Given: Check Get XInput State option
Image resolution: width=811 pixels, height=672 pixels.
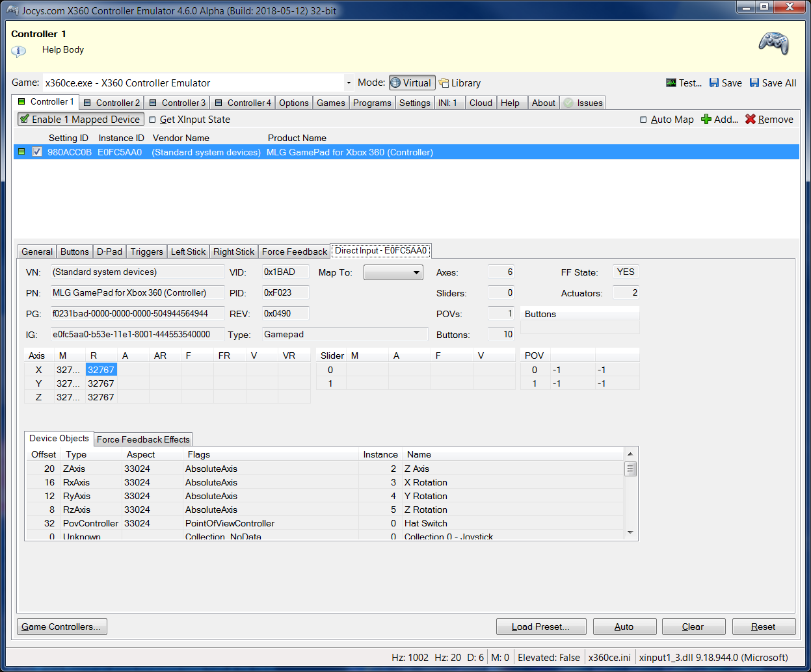Looking at the screenshot, I should (152, 120).
